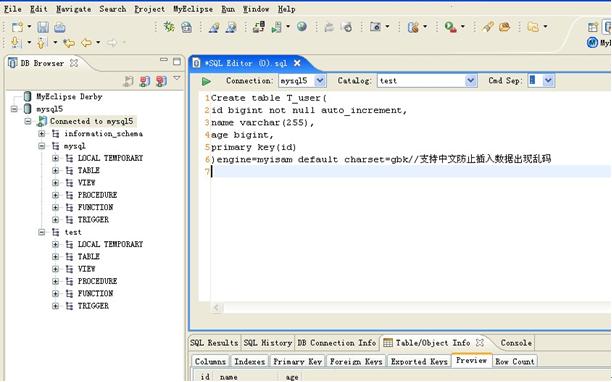Switch to the Console tab
612x382 pixels.
click(x=516, y=343)
